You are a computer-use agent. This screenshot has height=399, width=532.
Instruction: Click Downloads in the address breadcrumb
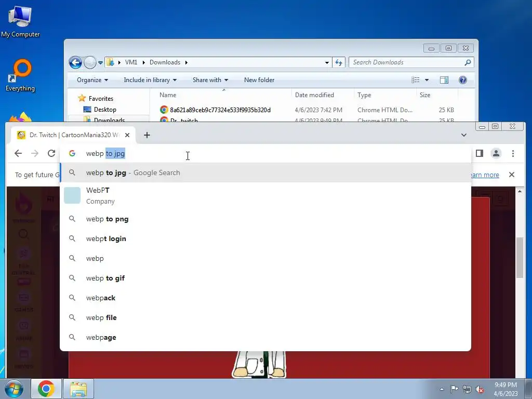(165, 62)
